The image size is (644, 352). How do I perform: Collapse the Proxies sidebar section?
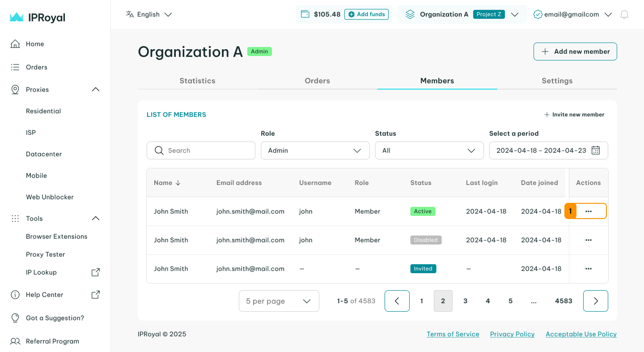pos(95,90)
